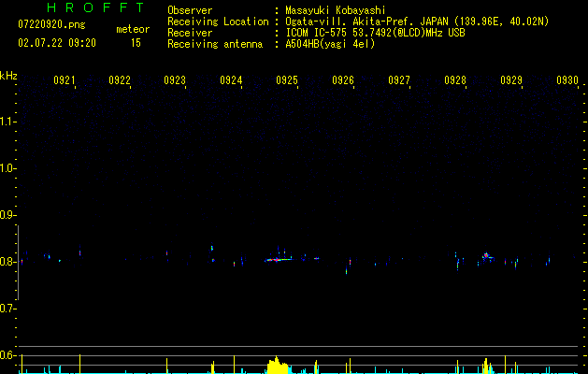Viewport: 588px width, 374px height.
Task: Click the 0925 time marker
Action: coord(287,80)
